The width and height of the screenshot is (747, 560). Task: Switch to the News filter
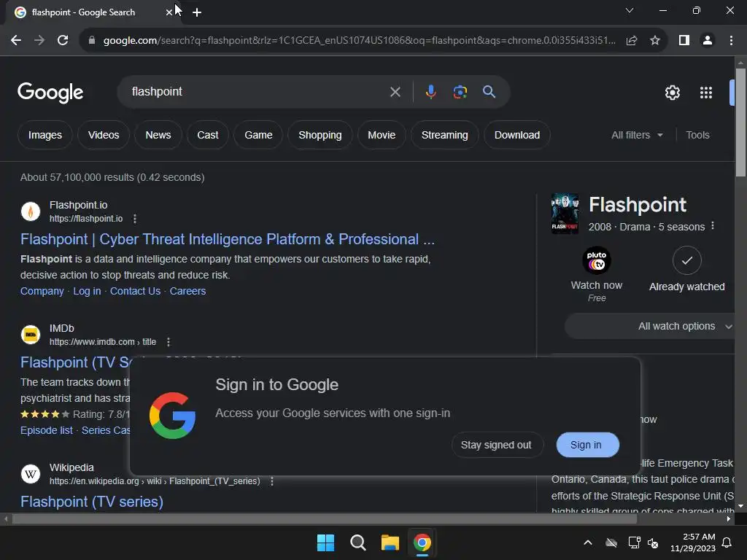[x=158, y=135]
